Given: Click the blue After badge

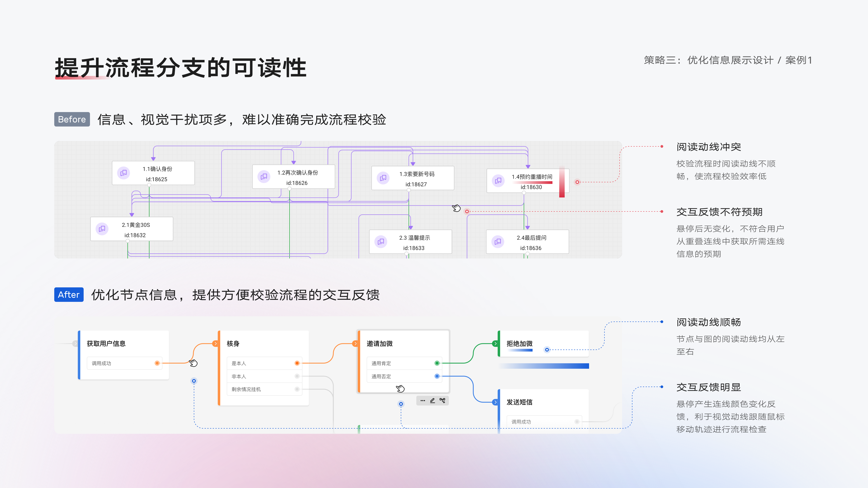Looking at the screenshot, I should (69, 295).
